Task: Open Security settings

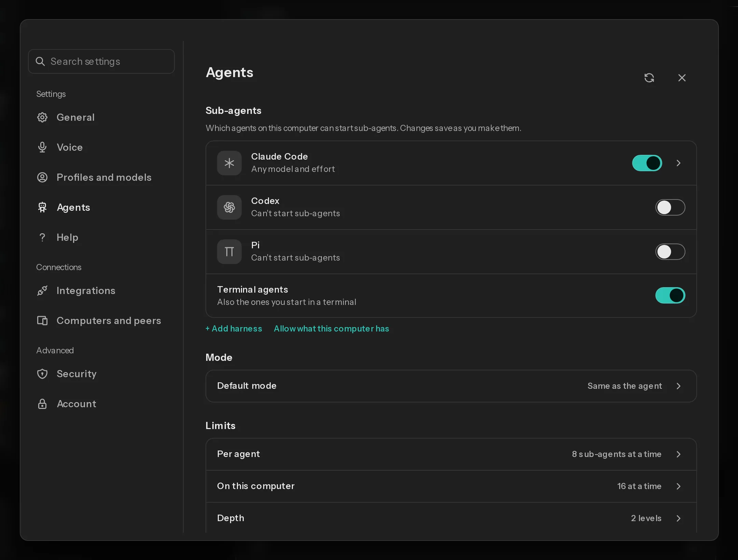Action: (x=101, y=374)
